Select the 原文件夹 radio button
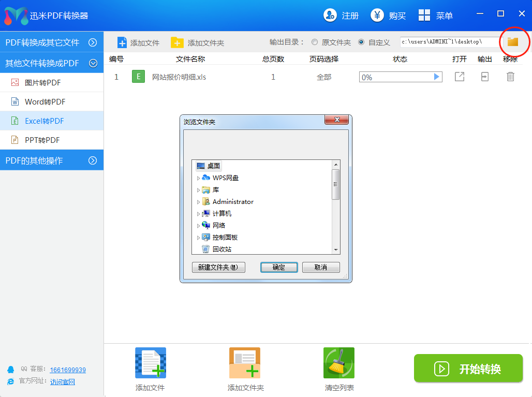The width and height of the screenshot is (532, 397). point(315,42)
